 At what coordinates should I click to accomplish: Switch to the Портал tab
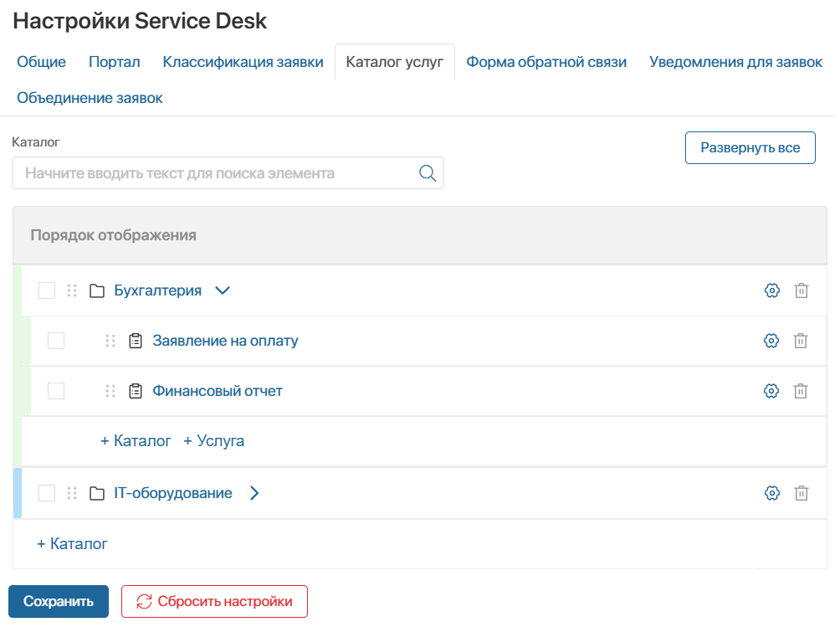(x=114, y=62)
